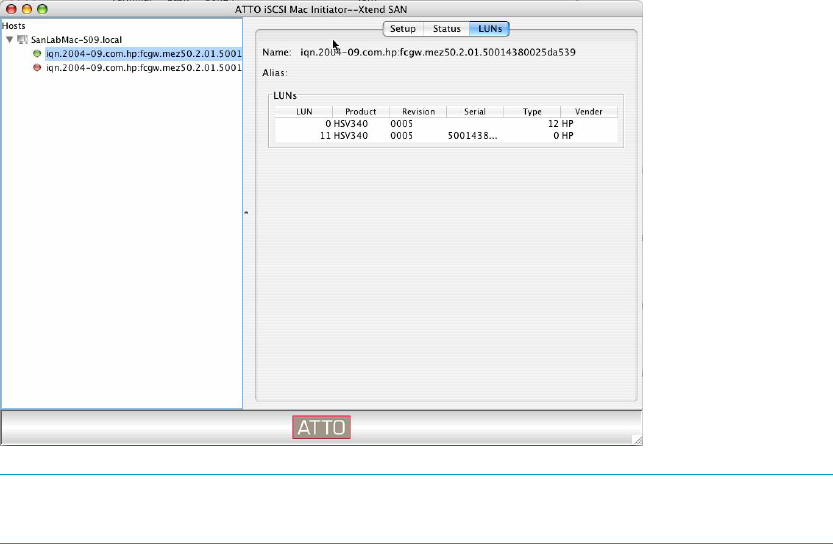Click the Name value iqn string
The height and width of the screenshot is (544, 833).
(x=438, y=52)
